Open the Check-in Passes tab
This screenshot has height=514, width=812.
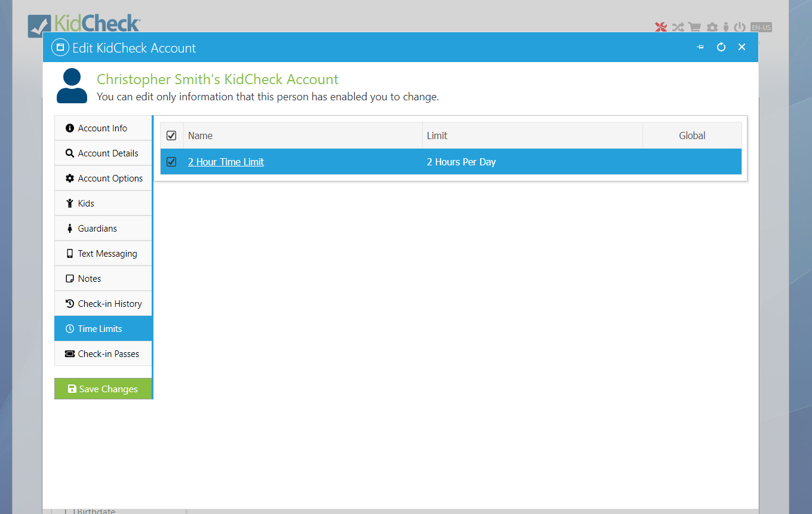[103, 354]
